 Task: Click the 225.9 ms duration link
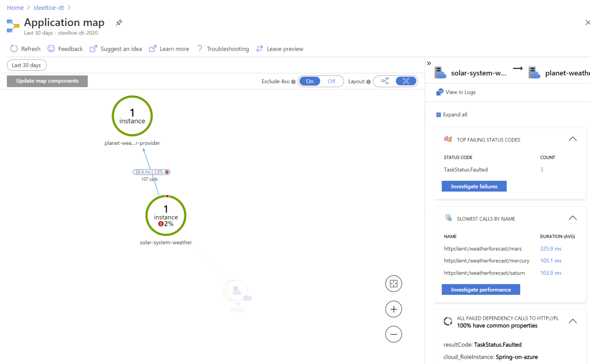tap(551, 249)
